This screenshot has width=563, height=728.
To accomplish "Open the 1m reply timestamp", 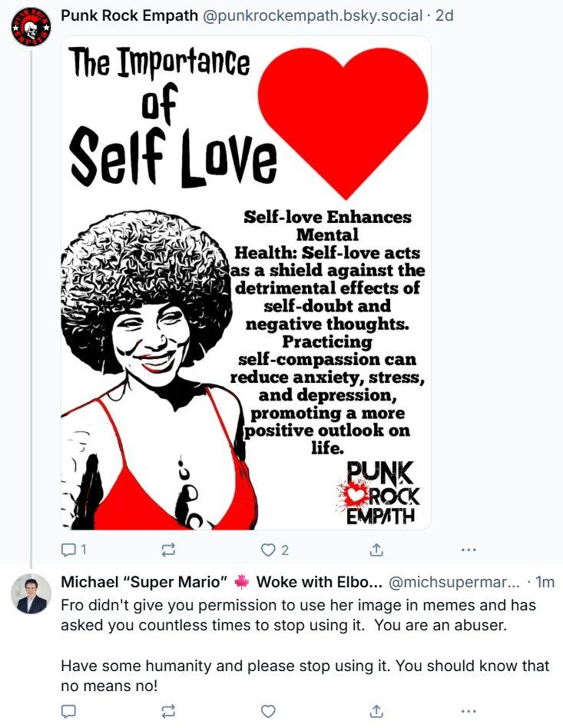I will 545,582.
